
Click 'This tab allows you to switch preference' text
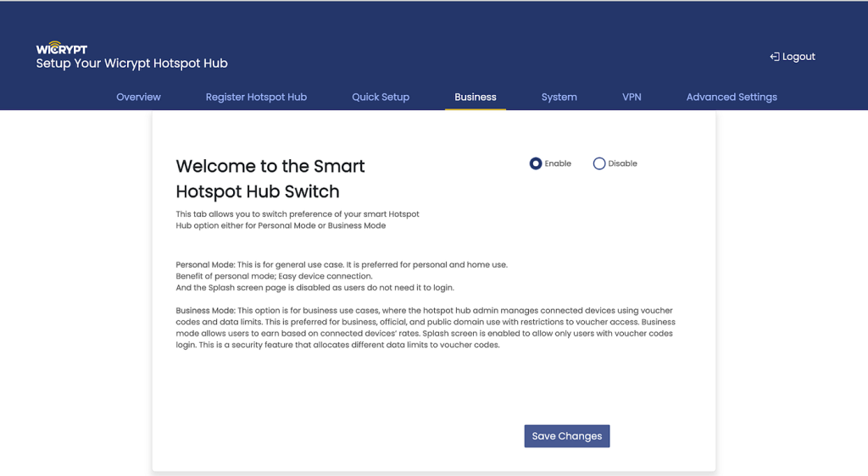click(298, 220)
